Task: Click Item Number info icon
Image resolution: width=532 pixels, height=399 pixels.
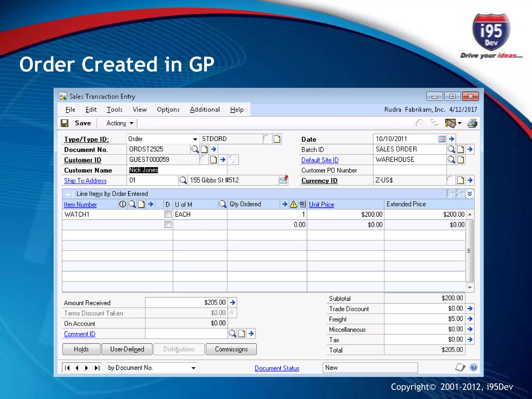Action: (x=123, y=204)
